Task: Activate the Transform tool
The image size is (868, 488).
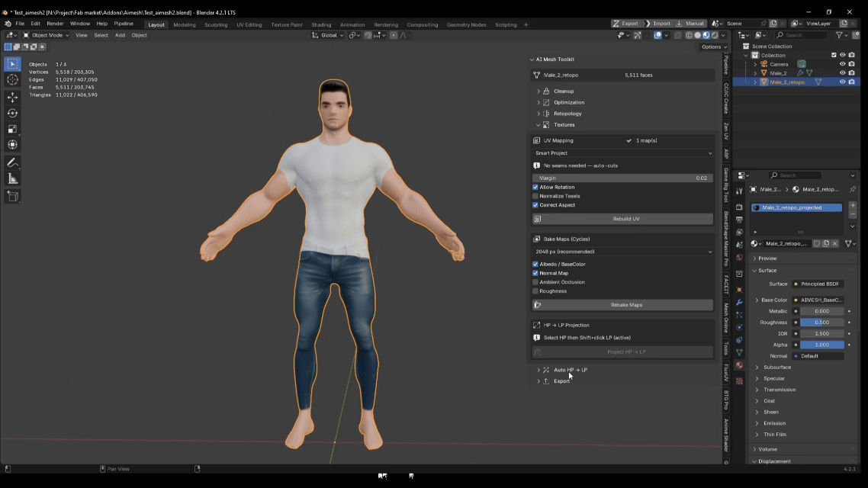Action: [x=13, y=145]
